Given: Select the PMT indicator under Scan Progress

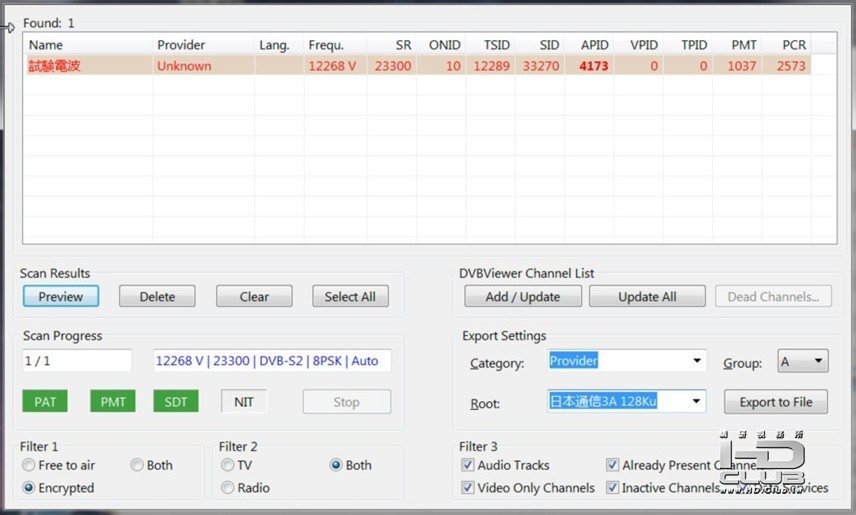Looking at the screenshot, I should (x=113, y=401).
